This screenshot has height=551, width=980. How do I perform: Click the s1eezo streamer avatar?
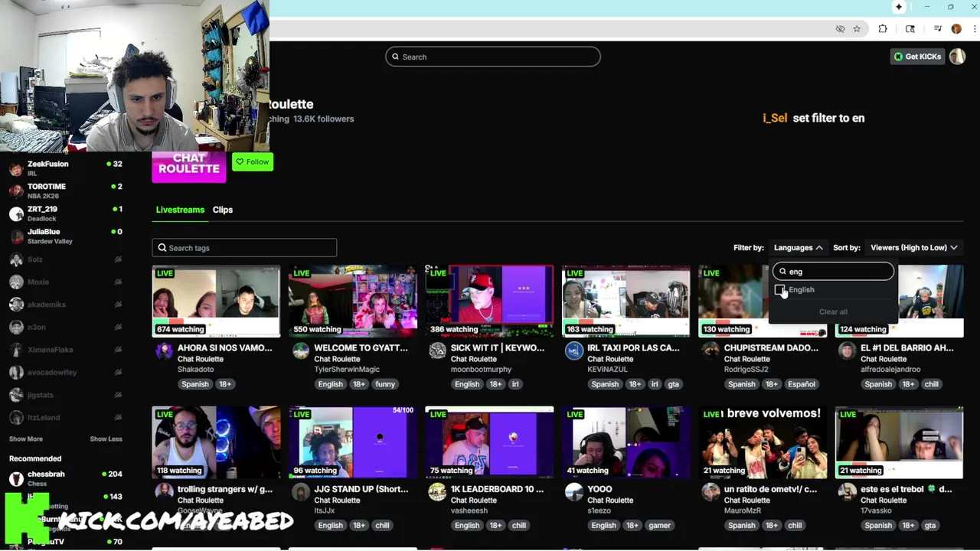click(x=574, y=492)
